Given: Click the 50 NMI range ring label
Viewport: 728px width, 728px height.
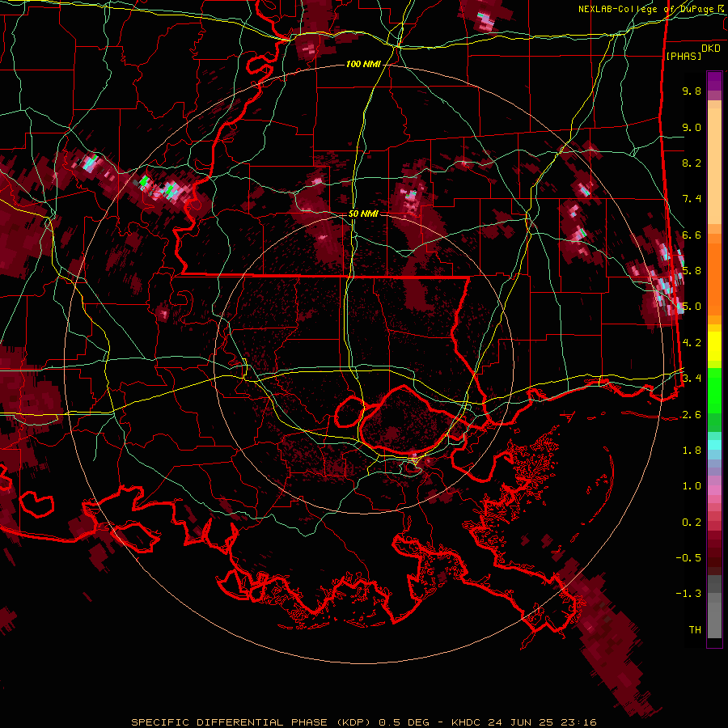Looking at the screenshot, I should point(363,214).
